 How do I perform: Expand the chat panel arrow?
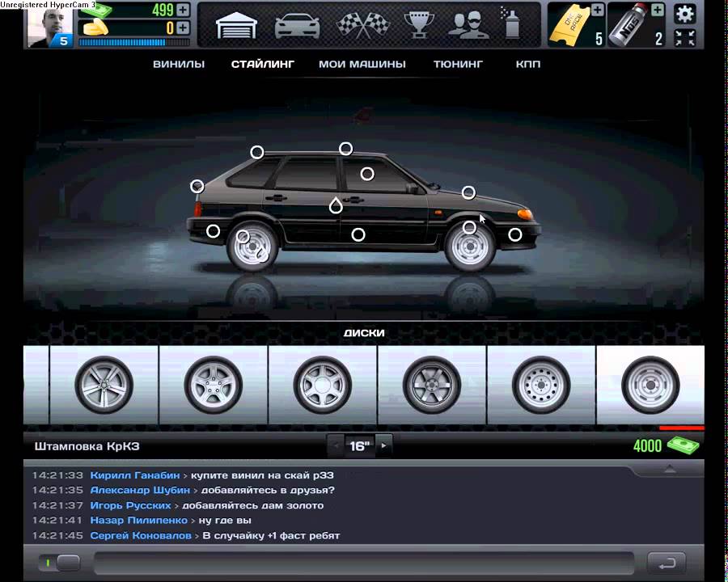tap(670, 469)
